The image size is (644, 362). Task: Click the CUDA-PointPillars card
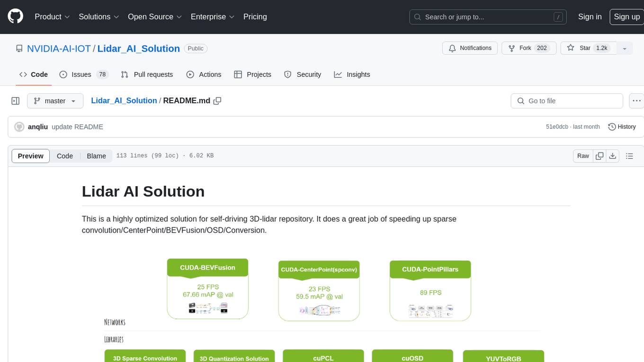click(430, 290)
